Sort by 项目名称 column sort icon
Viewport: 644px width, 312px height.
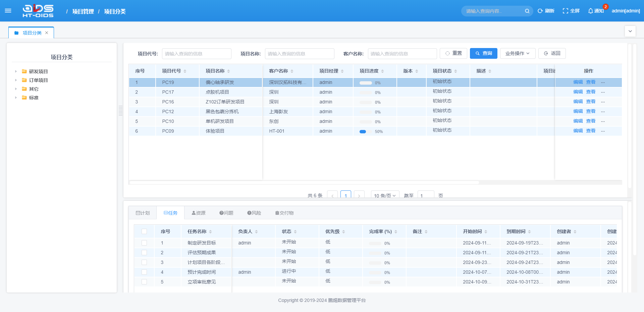coord(228,71)
